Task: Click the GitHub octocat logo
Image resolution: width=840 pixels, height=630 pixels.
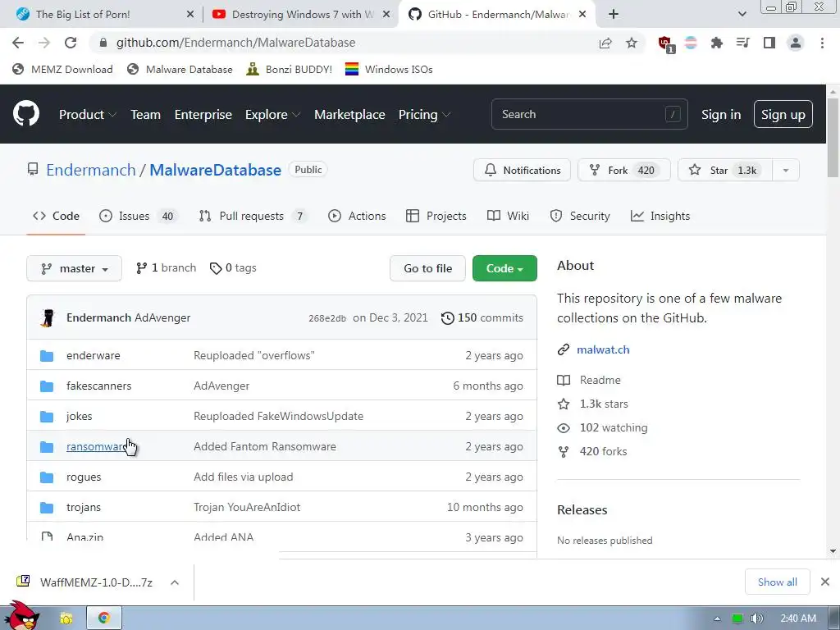Action: pyautogui.click(x=25, y=113)
